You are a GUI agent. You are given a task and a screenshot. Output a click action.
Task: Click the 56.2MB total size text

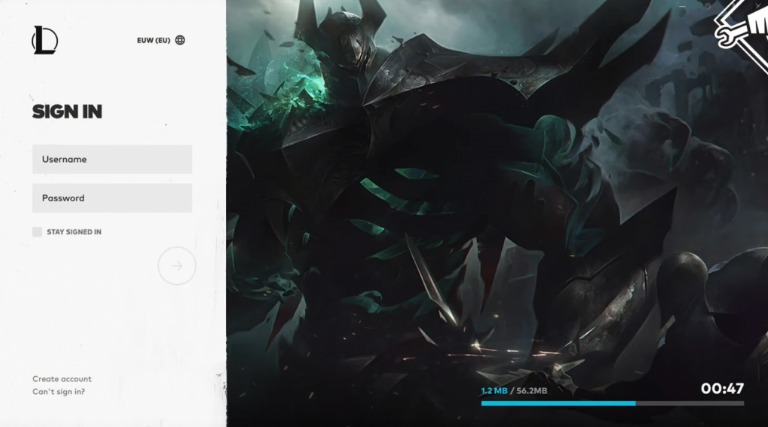(x=531, y=391)
